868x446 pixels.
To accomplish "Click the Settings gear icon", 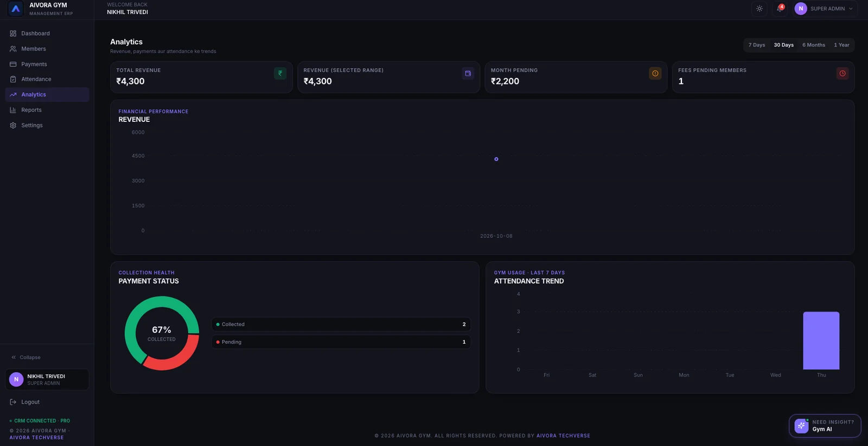I will (13, 125).
